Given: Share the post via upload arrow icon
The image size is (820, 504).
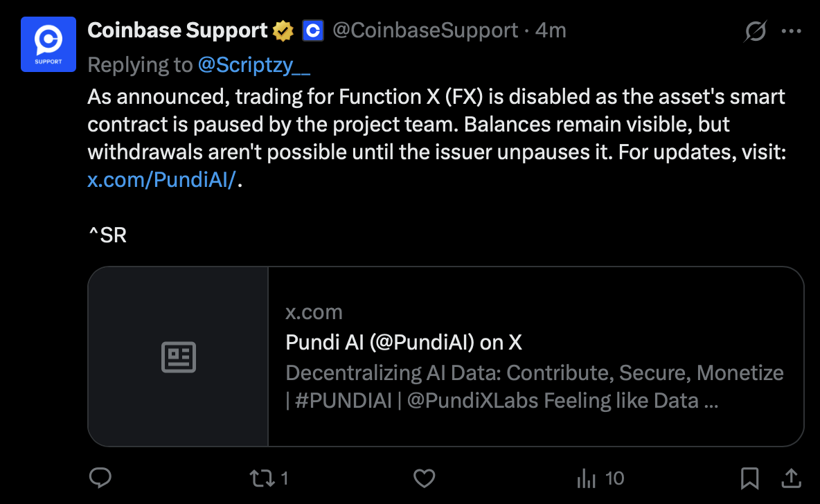Looking at the screenshot, I should point(791,478).
